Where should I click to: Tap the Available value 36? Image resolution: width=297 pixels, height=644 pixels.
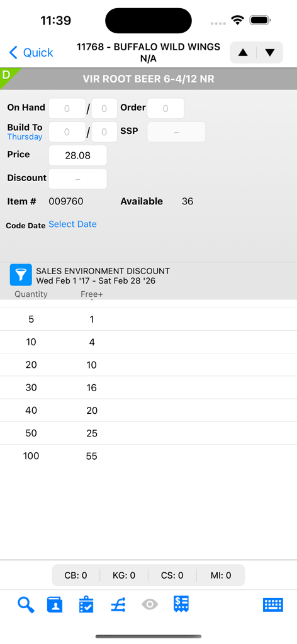click(188, 201)
